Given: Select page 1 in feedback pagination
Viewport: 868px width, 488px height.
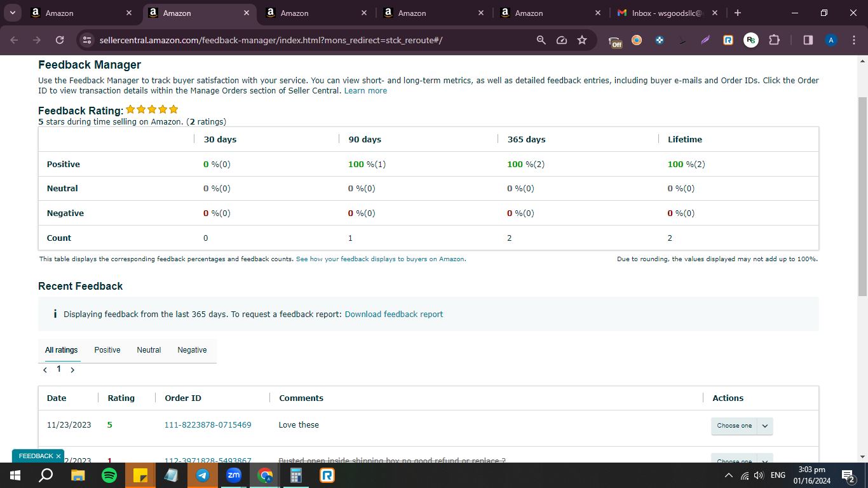Looking at the screenshot, I should (x=58, y=369).
